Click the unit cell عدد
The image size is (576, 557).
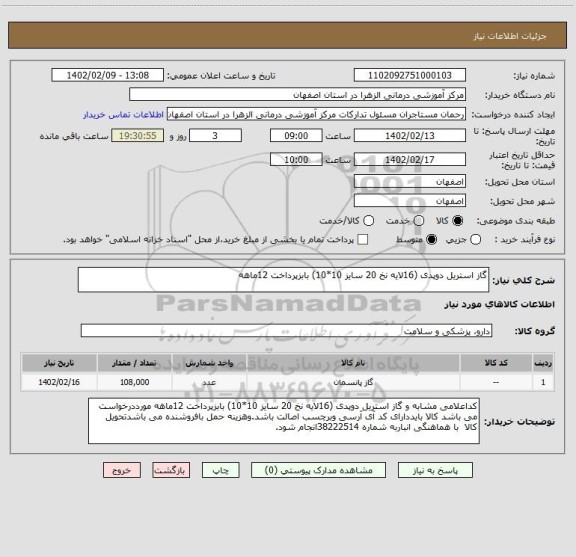point(209,382)
